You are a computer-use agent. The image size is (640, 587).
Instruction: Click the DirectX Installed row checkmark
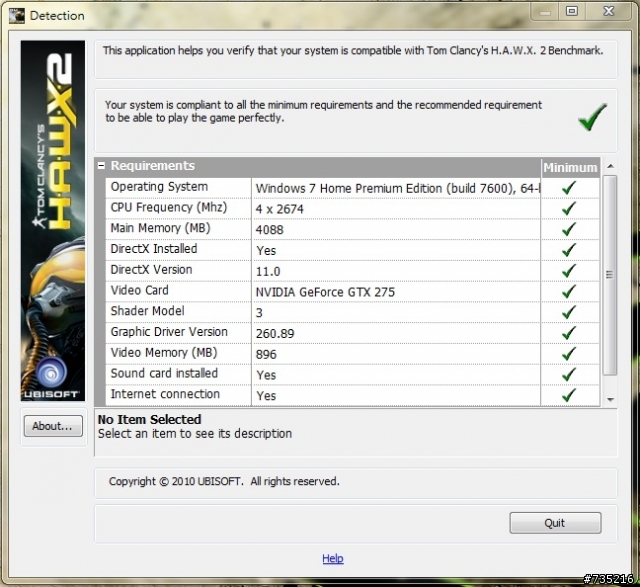(569, 249)
